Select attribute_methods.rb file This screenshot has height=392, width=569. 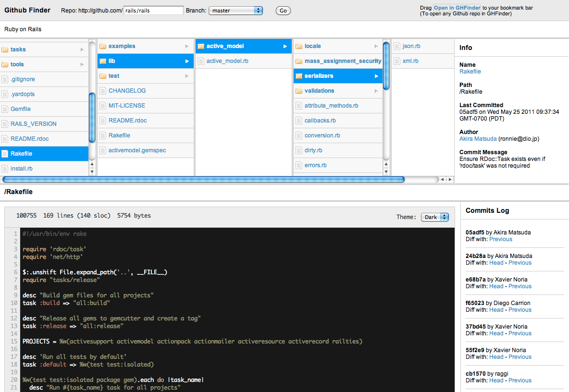[x=331, y=106]
